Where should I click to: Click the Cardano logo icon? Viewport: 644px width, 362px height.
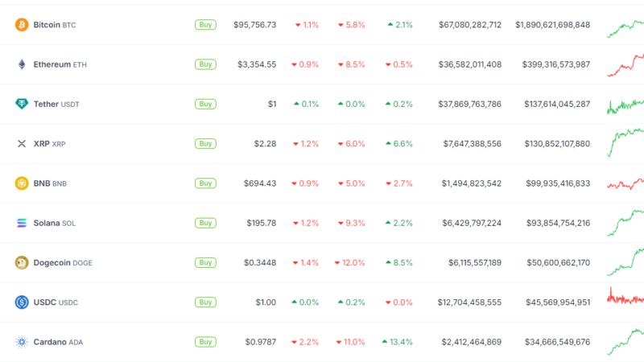point(22,342)
